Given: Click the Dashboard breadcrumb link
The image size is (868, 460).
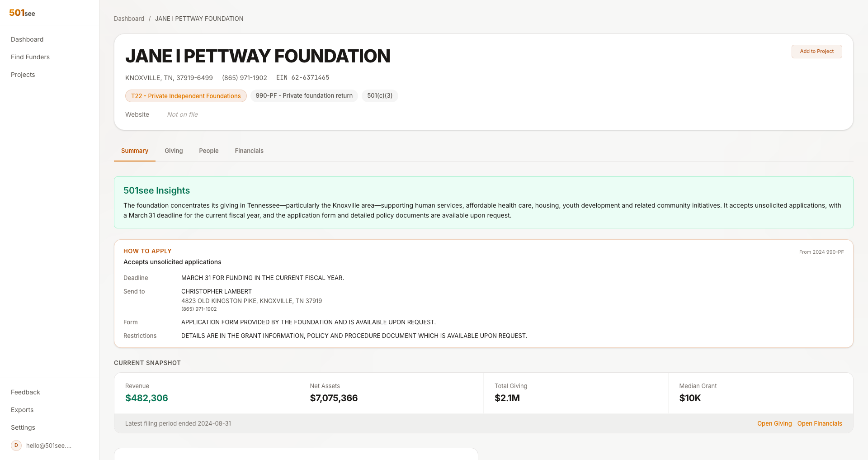Looking at the screenshot, I should click(x=129, y=19).
